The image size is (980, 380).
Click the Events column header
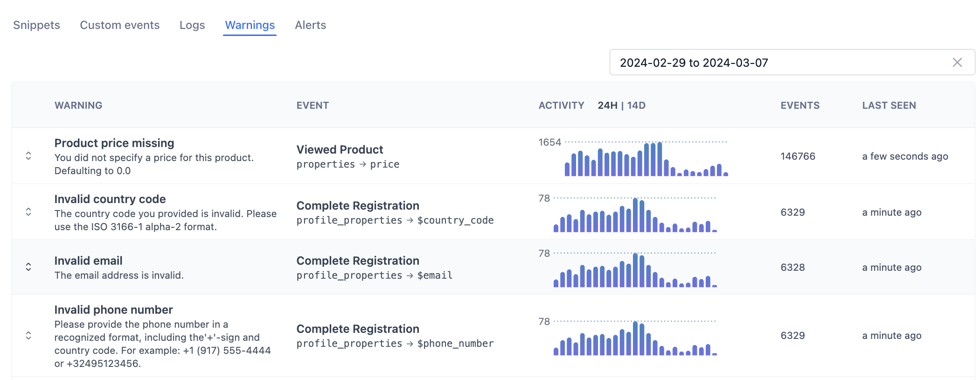coord(800,106)
